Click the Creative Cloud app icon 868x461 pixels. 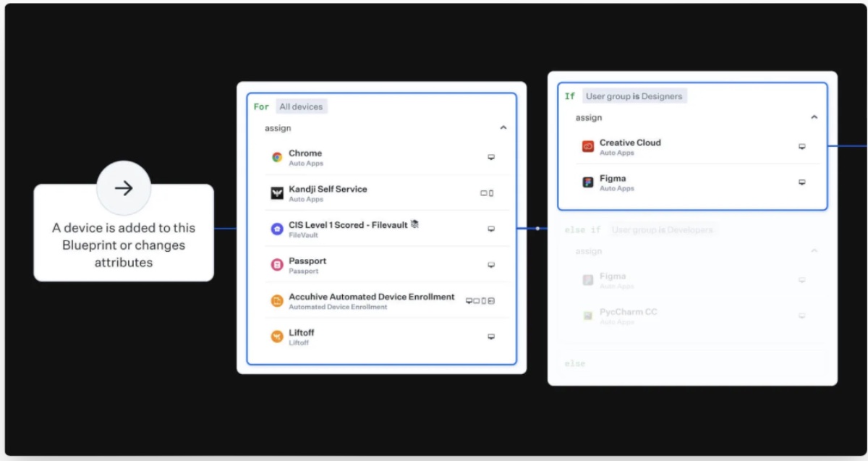coord(588,147)
